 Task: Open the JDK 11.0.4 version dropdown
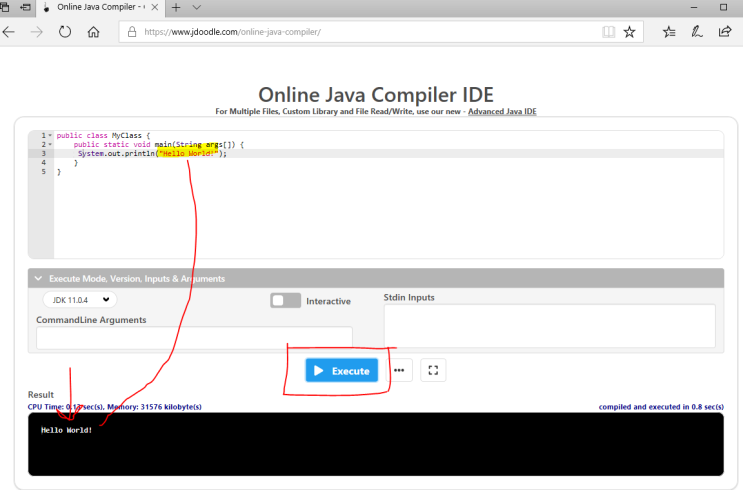[x=80, y=299]
